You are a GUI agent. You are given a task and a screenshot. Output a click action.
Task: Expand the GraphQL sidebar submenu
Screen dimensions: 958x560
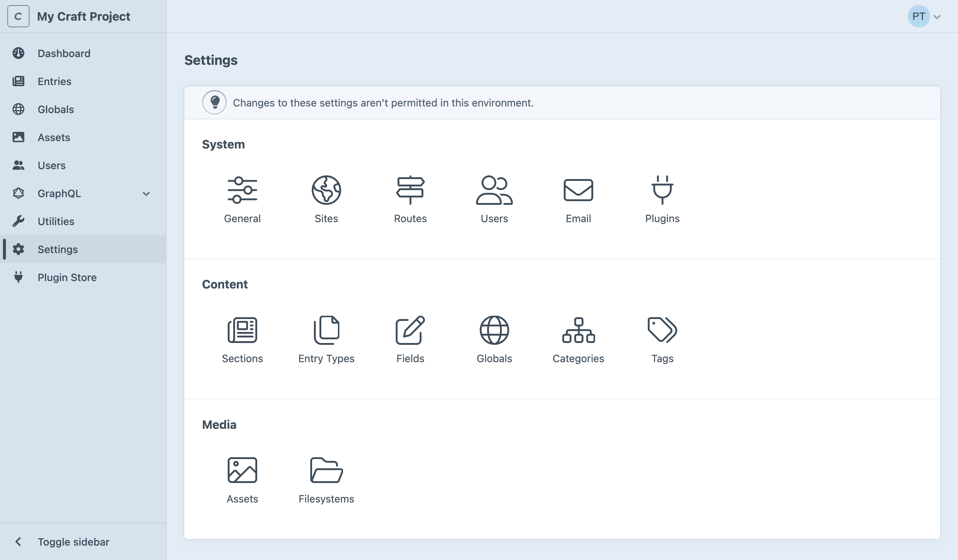coord(146,193)
